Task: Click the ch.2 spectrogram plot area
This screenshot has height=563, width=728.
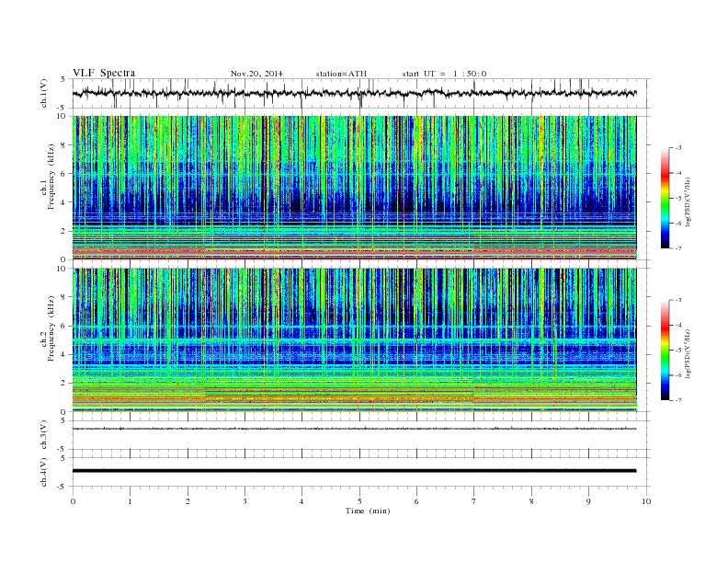Action: (x=354, y=340)
